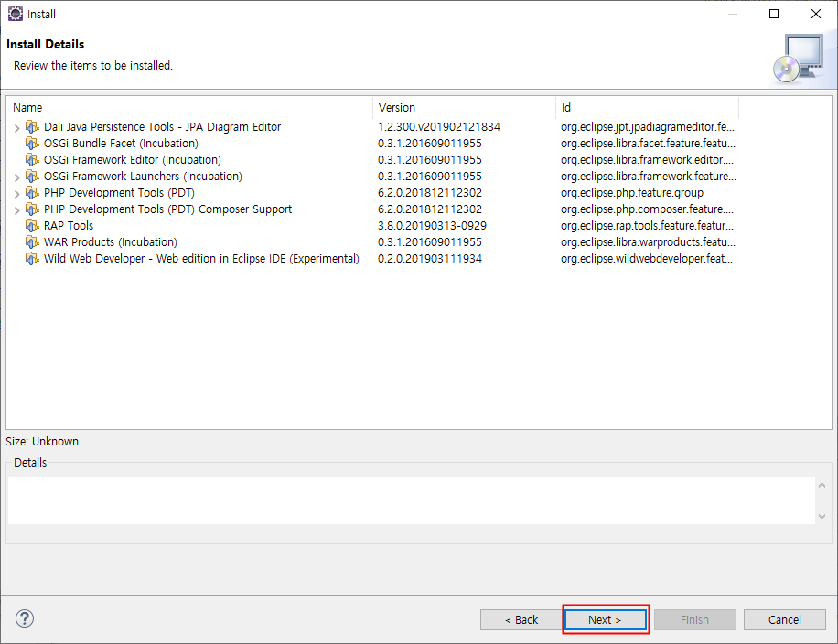
Task: Click the WAR Products feature icon
Action: pos(32,242)
